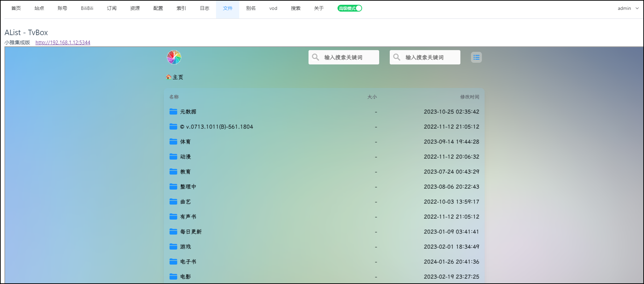Open the 动漫 folder icon
644x284 pixels.
[x=173, y=156]
